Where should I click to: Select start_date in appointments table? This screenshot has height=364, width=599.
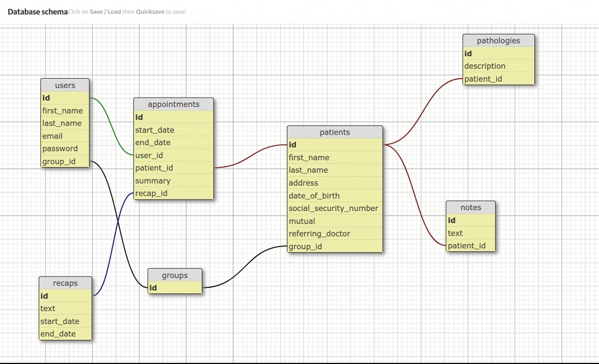(174, 130)
